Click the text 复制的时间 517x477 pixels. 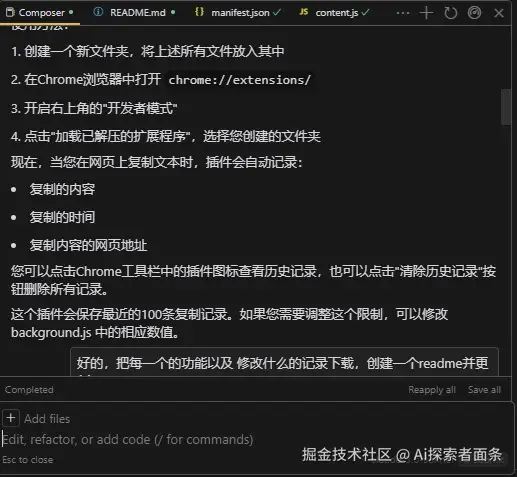click(62, 217)
